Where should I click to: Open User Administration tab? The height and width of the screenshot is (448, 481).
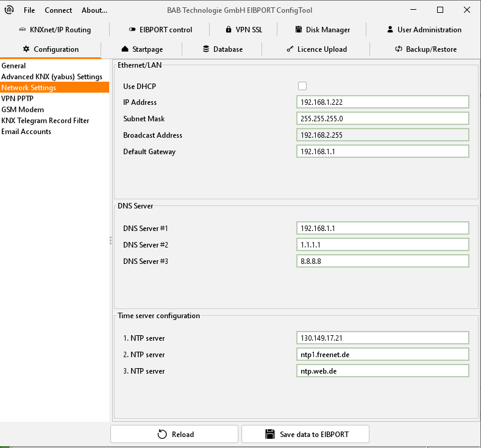click(424, 29)
